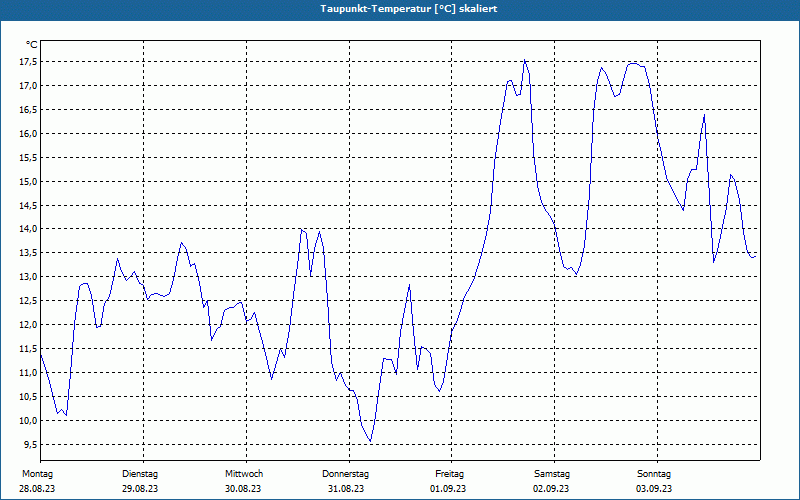The width and height of the screenshot is (800, 500).
Task: Click the 11,0 y-axis value
Action: [28, 373]
